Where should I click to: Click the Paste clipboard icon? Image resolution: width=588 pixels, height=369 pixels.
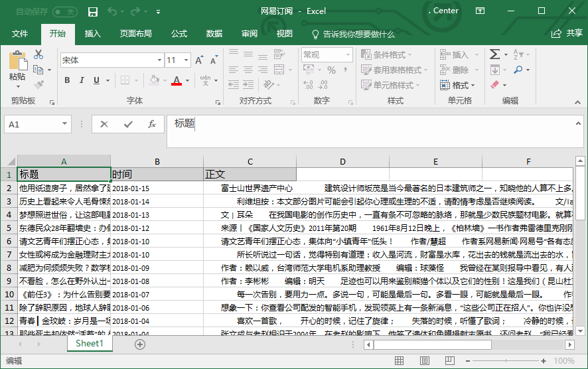tap(17, 61)
